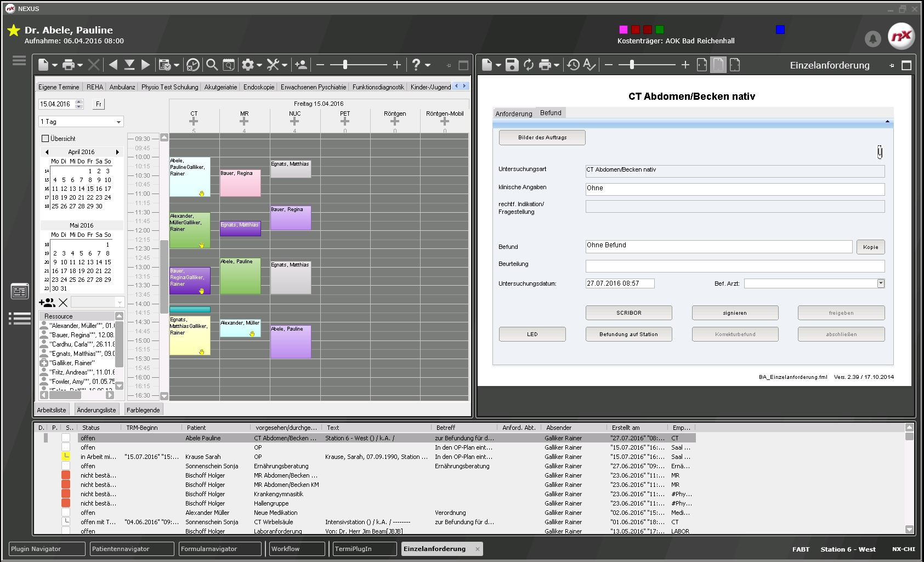The image size is (924, 562).
Task: Switch to the Anforderung tab
Action: tap(514, 113)
